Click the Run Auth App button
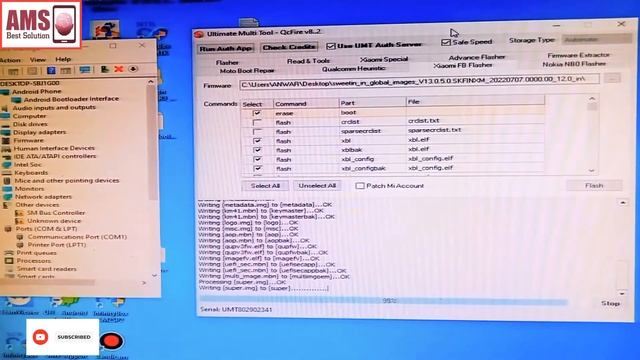This screenshot has height=360, width=640. click(225, 49)
